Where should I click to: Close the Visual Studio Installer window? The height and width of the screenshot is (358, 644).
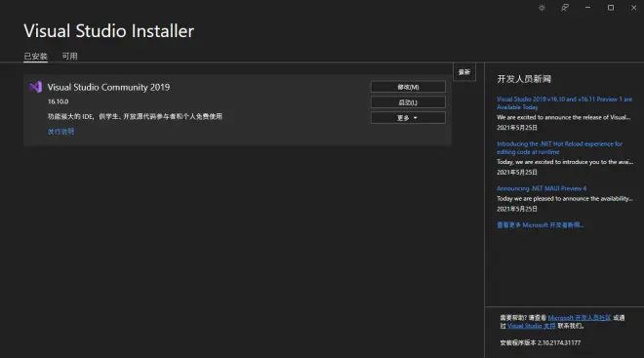click(633, 8)
